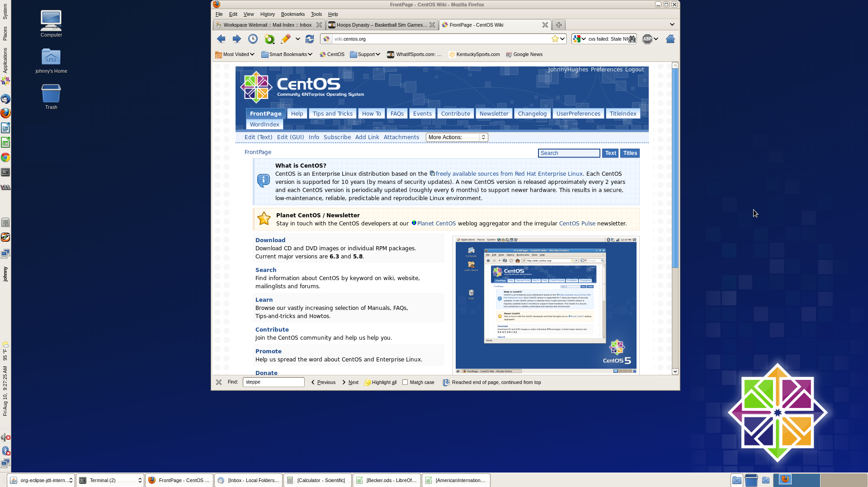Open the Tips and Tricks wiki tab
This screenshot has width=868, height=487.
pos(333,113)
